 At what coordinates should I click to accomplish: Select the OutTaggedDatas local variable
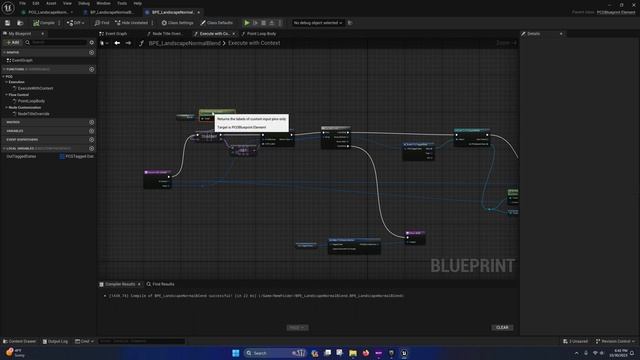[x=21, y=156]
